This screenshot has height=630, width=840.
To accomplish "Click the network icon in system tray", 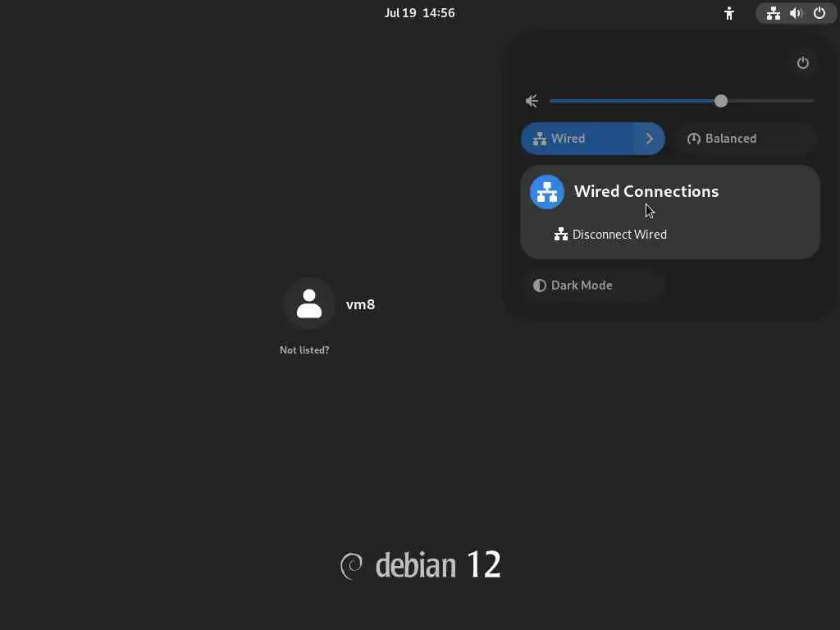I will pos(773,13).
